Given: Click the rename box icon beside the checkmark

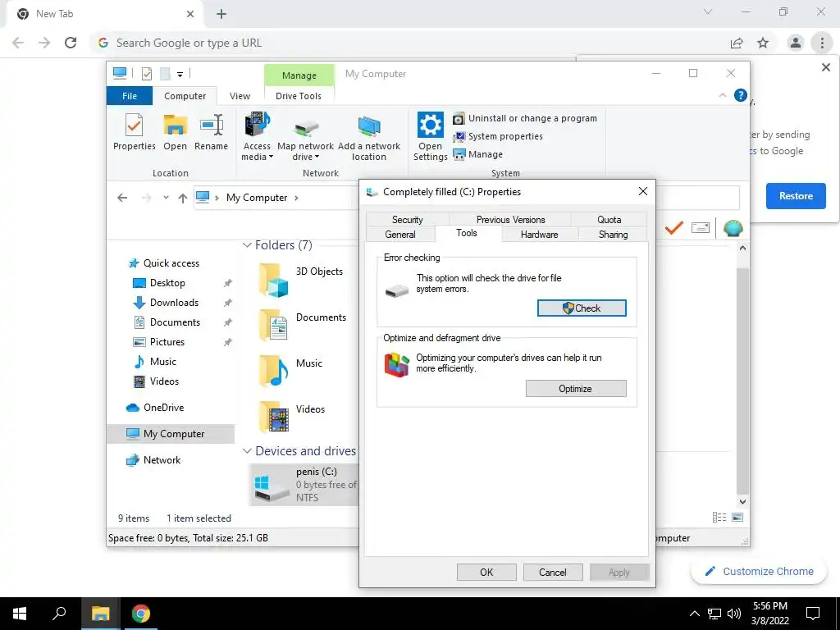Looking at the screenshot, I should [701, 228].
